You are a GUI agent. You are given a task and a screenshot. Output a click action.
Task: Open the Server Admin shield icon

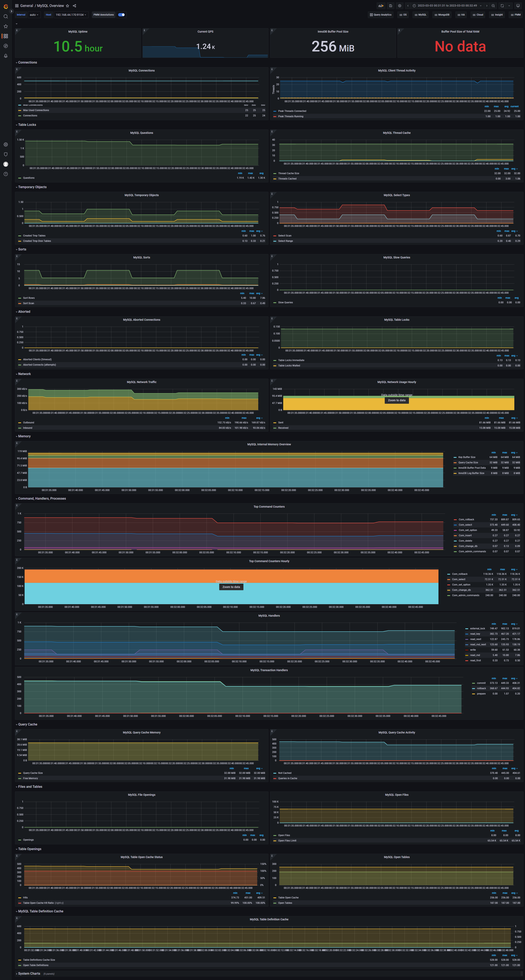tap(5, 155)
